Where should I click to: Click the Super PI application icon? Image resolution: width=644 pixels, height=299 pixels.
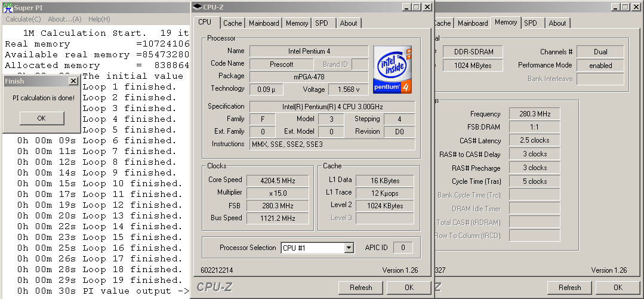(x=8, y=7)
